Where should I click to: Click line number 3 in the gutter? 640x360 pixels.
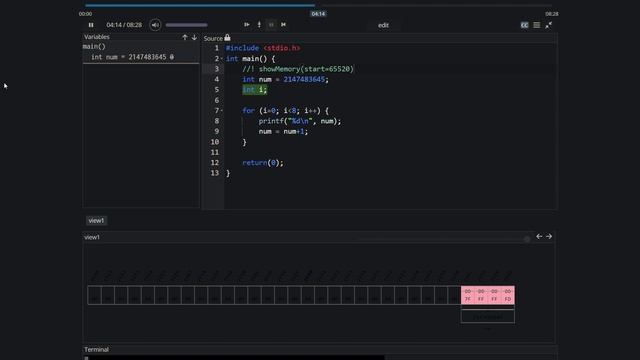pos(217,69)
